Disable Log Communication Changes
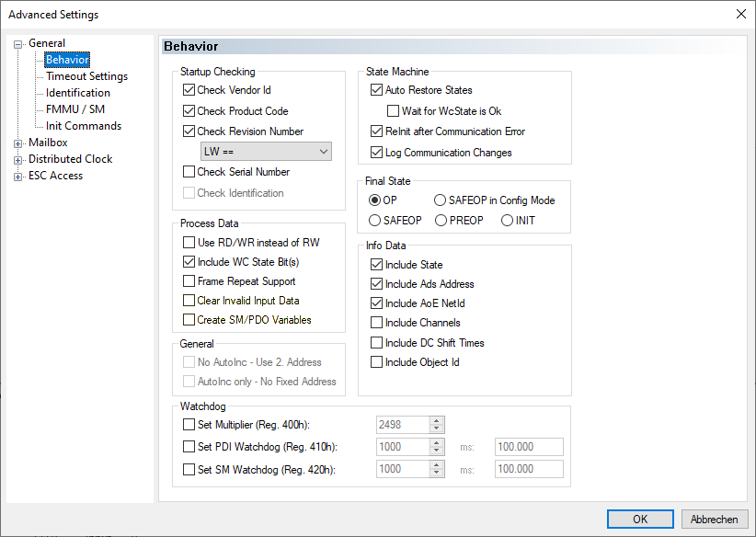The height and width of the screenshot is (537, 756). pyautogui.click(x=376, y=153)
